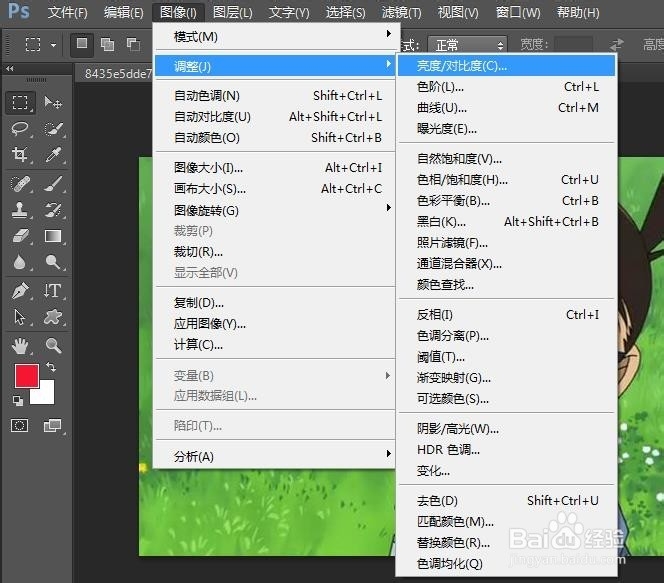This screenshot has width=664, height=583.
Task: Select the Path Selection tool
Action: coord(20,317)
